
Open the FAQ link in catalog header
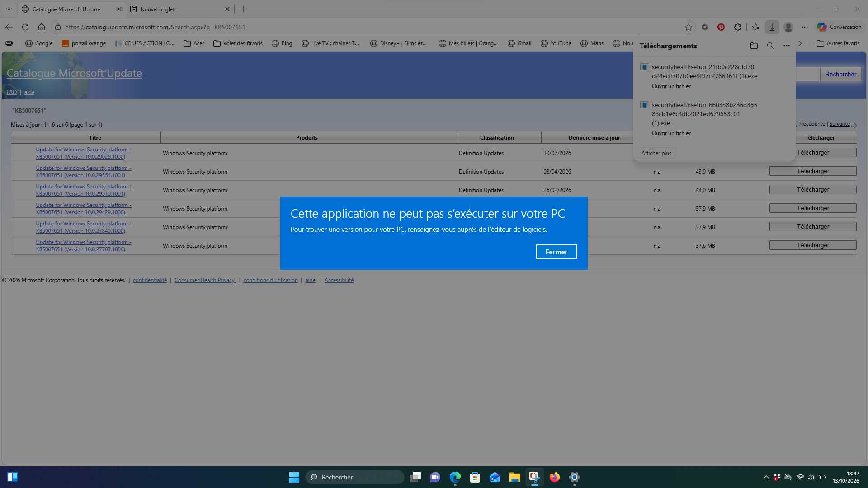12,92
